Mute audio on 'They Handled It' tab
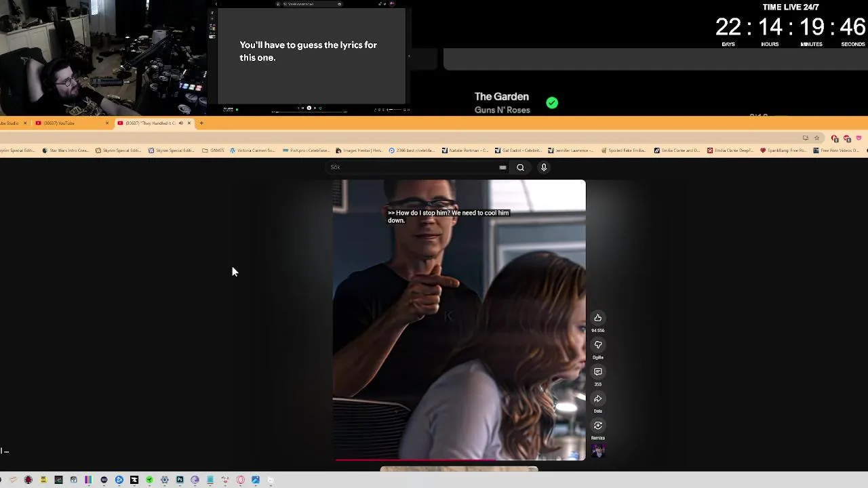This screenshot has height=488, width=868. pos(180,123)
